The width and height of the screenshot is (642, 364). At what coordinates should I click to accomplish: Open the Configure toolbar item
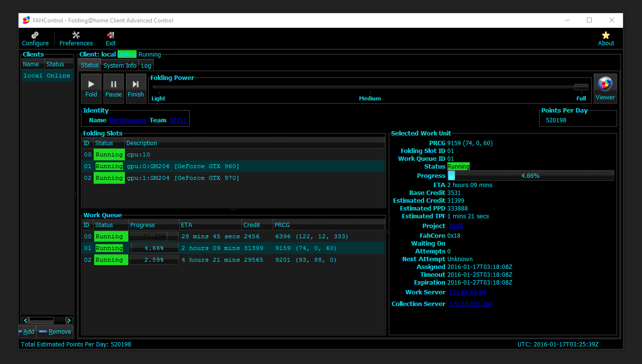click(35, 39)
